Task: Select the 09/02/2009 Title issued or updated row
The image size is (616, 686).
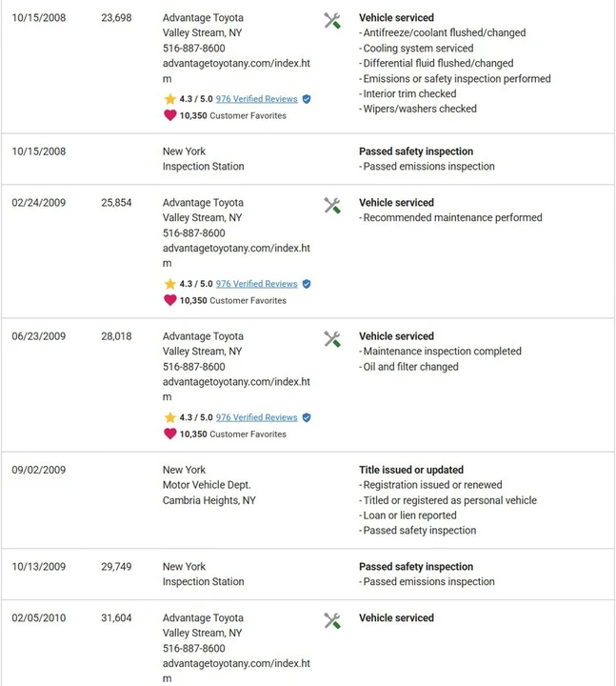Action: [x=308, y=500]
